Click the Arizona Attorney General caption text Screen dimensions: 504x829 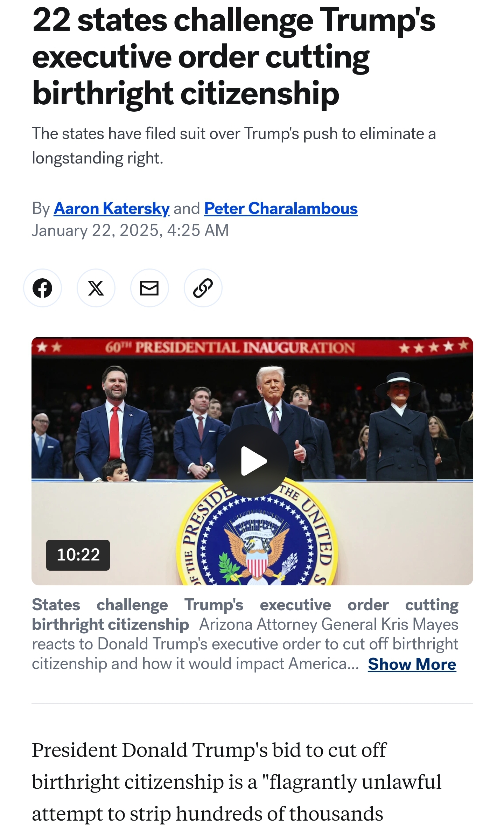245,644
